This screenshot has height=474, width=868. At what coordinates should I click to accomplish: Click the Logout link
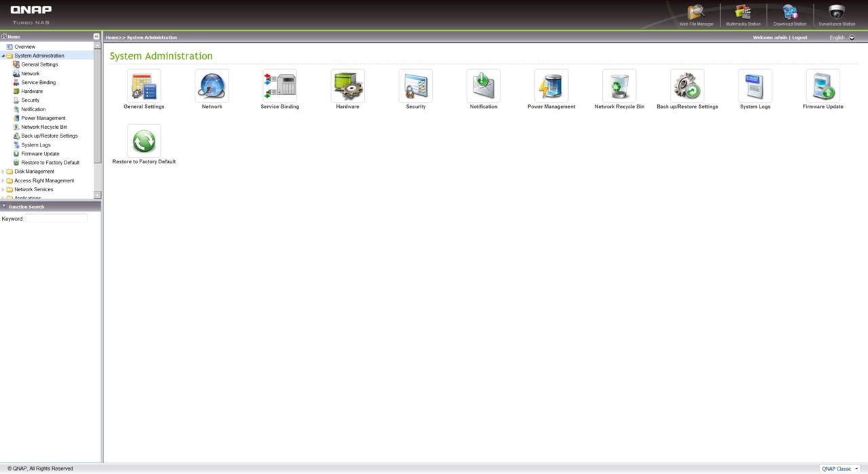[800, 37]
